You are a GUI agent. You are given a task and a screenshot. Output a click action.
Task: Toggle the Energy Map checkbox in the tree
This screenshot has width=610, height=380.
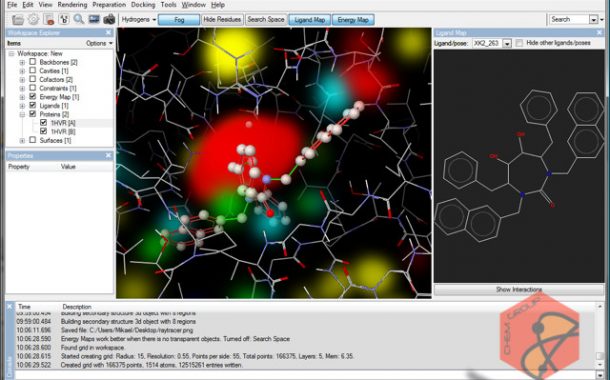[33, 96]
